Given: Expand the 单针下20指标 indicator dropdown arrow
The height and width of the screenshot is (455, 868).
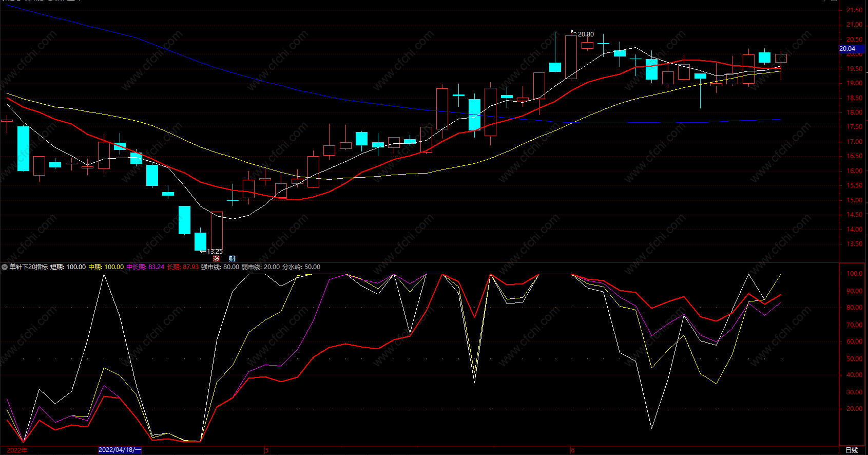Looking at the screenshot, I should pyautogui.click(x=5, y=267).
